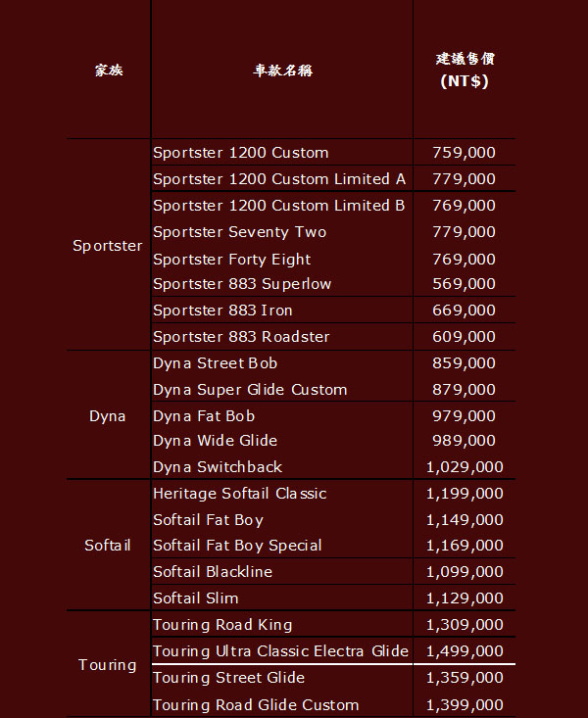
Task: Click the Sportster 883 Iron model name
Action: pyautogui.click(x=222, y=311)
